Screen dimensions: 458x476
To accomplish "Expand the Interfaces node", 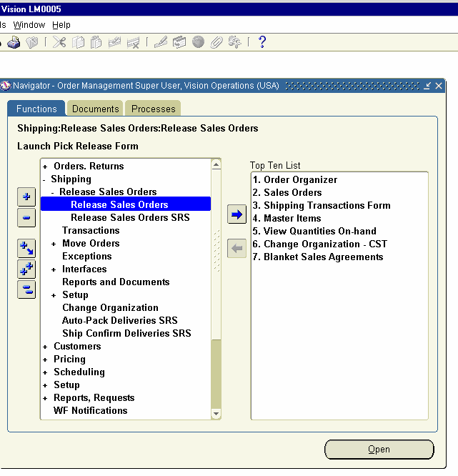I will click(x=54, y=270).
